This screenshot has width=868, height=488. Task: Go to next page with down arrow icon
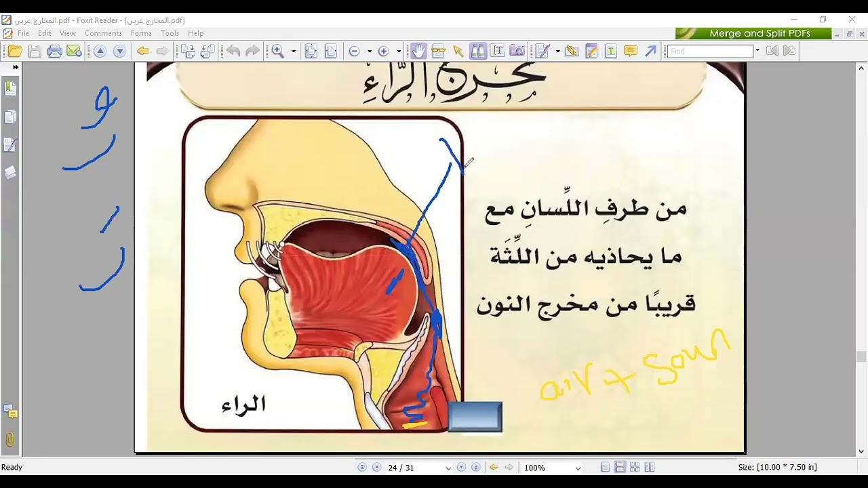[x=119, y=51]
